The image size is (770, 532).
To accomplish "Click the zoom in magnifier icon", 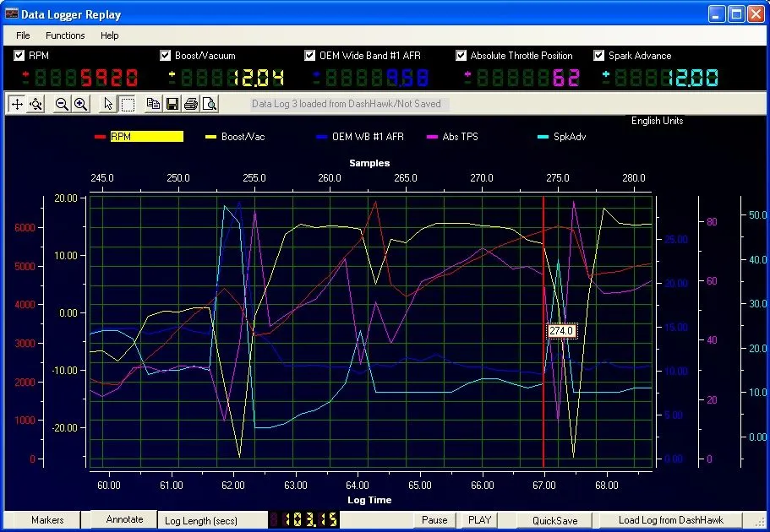I will (80, 104).
